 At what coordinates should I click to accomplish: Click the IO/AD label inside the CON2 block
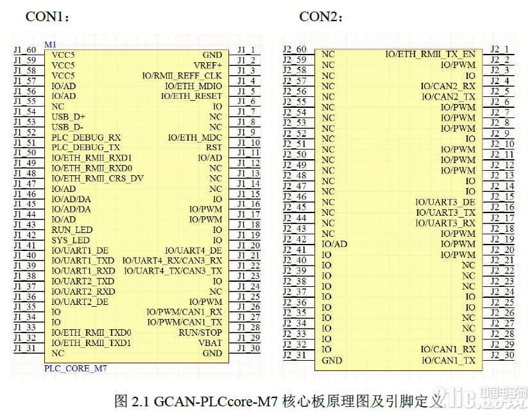coord(334,245)
